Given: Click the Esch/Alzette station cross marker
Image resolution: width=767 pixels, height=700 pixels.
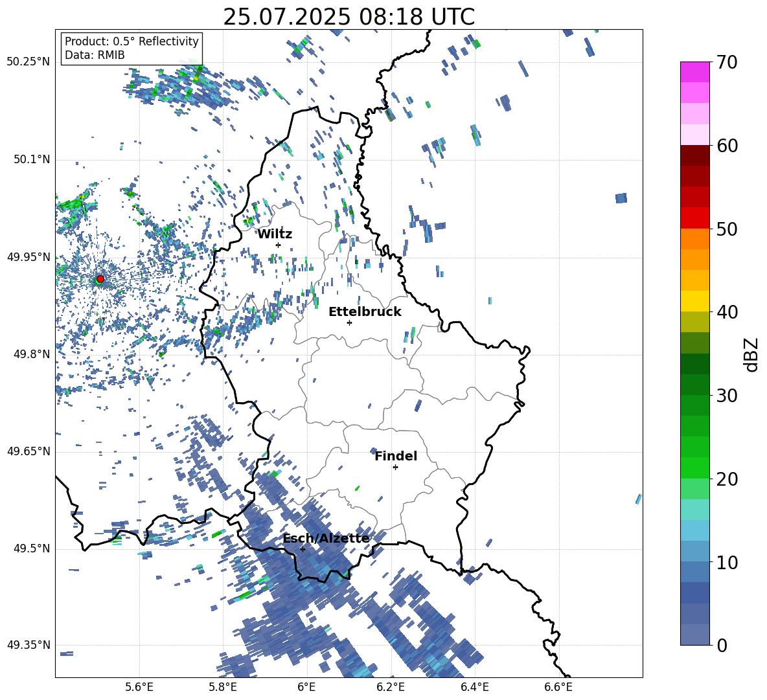Looking at the screenshot, I should pos(303,549).
